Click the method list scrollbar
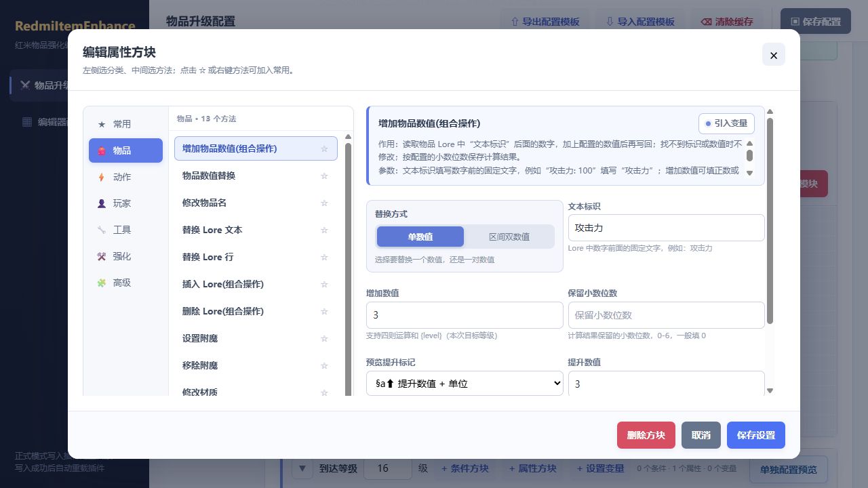The width and height of the screenshot is (868, 488). pos(349,269)
